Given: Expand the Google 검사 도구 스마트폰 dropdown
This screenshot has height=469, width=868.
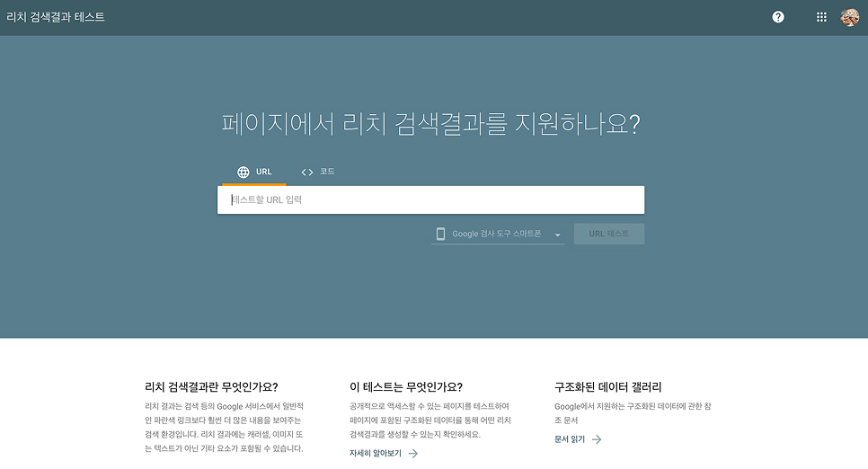Looking at the screenshot, I should [x=498, y=234].
